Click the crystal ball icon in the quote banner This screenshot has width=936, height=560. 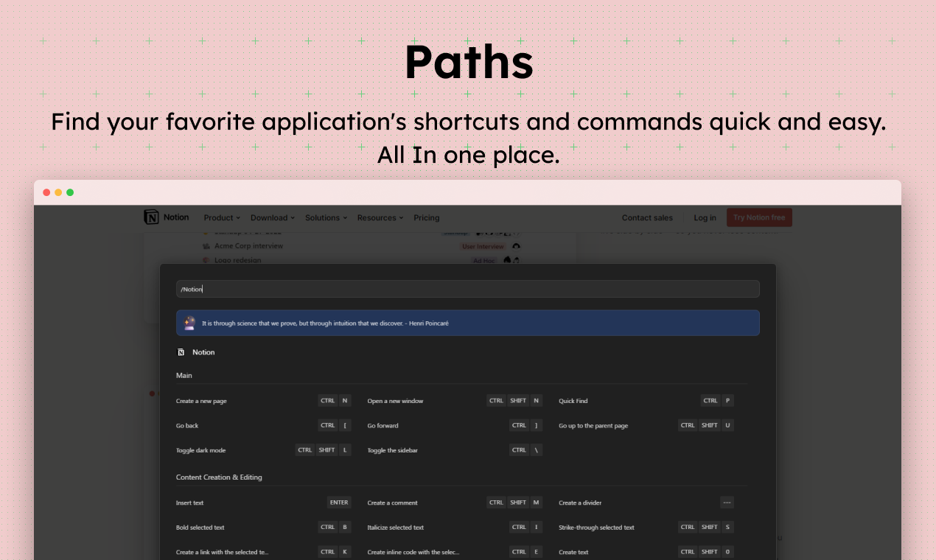click(189, 323)
